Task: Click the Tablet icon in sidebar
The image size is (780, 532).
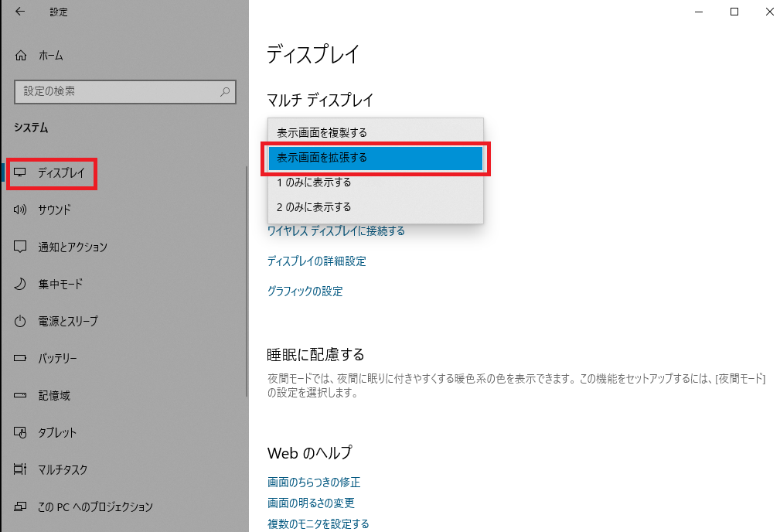Action: pyautogui.click(x=21, y=432)
